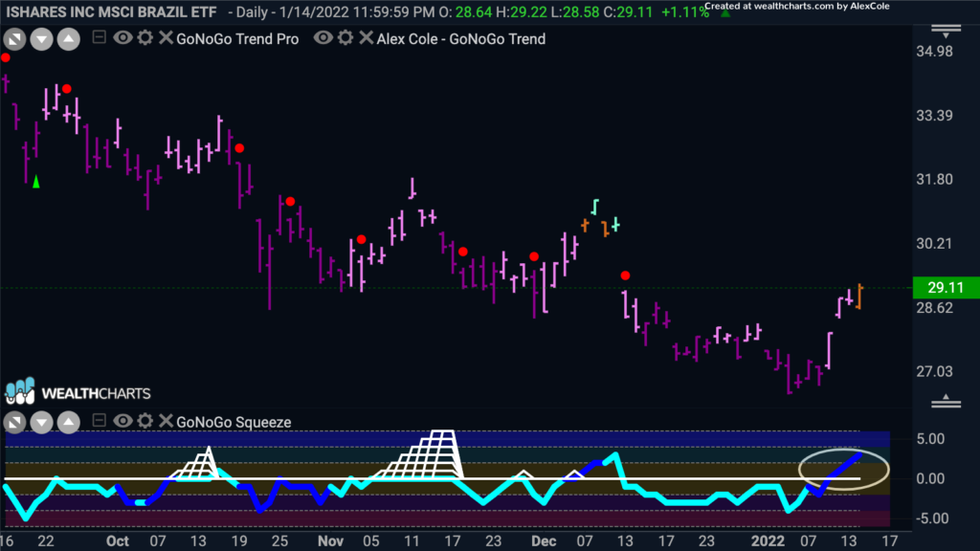Remove the GoNoGo Squeeze indicator
980x551 pixels.
point(166,421)
